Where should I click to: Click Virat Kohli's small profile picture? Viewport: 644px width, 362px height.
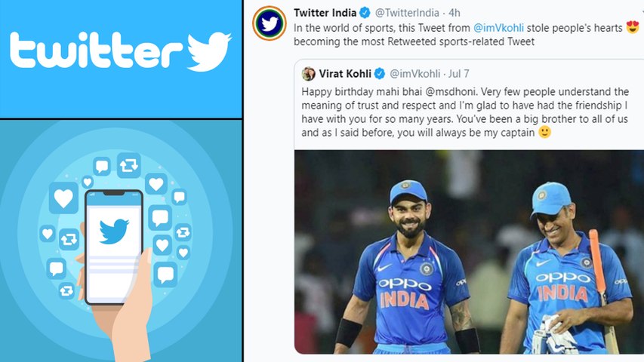pyautogui.click(x=309, y=73)
